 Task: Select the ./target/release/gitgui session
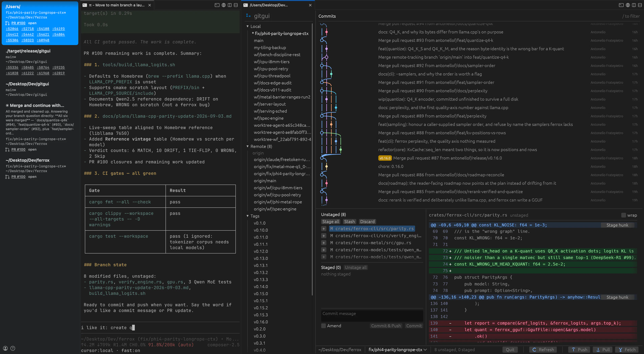[x=40, y=62]
